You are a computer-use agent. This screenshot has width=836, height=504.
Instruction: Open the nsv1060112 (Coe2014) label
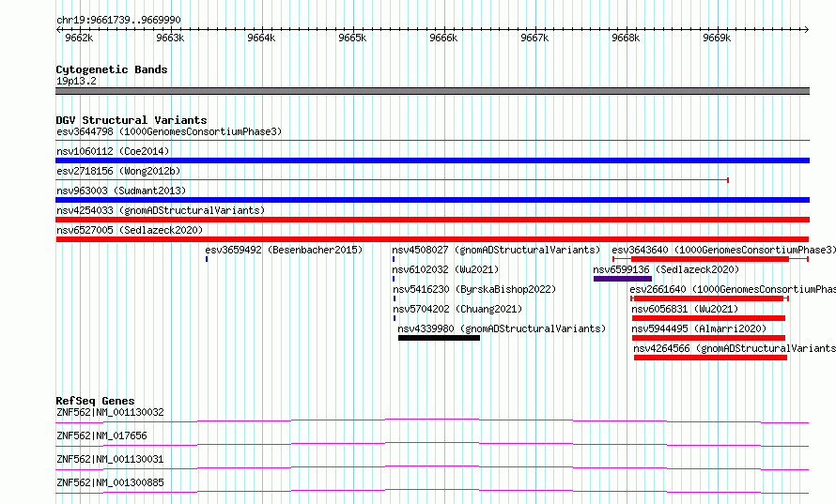tap(113, 151)
